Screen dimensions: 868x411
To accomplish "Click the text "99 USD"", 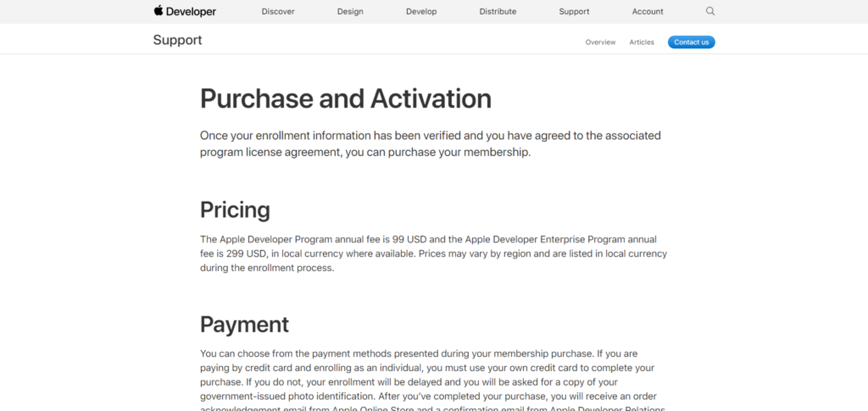I will (408, 240).
